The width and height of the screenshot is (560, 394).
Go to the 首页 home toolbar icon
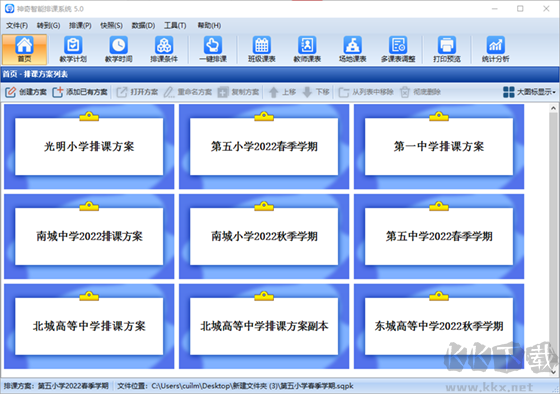[24, 49]
